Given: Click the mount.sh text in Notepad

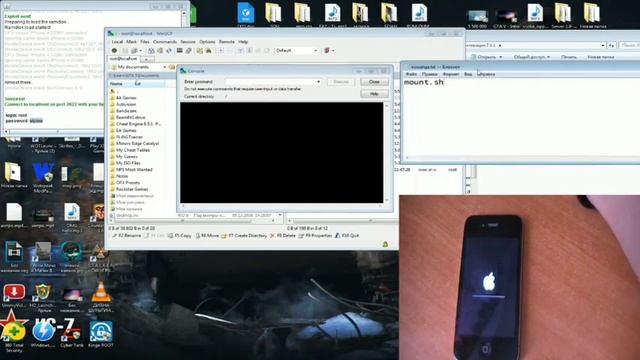Looking at the screenshot, I should [x=424, y=82].
